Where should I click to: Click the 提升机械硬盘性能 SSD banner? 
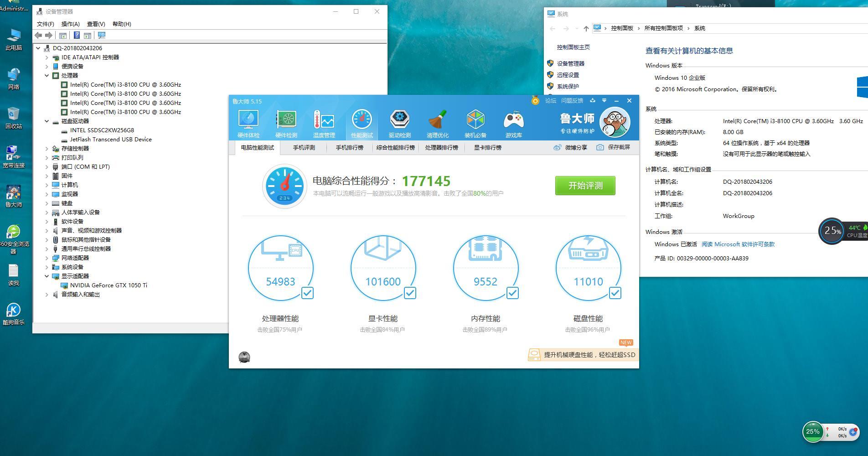tap(583, 355)
